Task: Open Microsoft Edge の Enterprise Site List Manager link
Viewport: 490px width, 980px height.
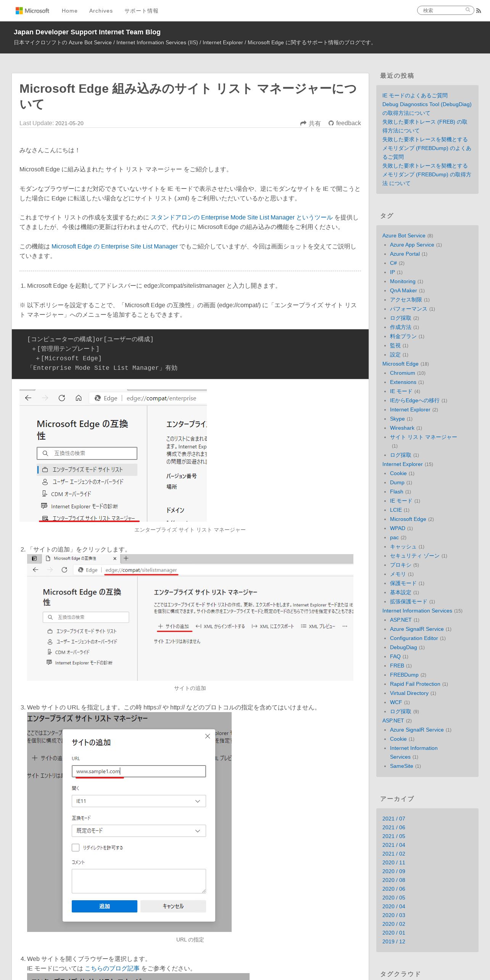Action: (114, 247)
